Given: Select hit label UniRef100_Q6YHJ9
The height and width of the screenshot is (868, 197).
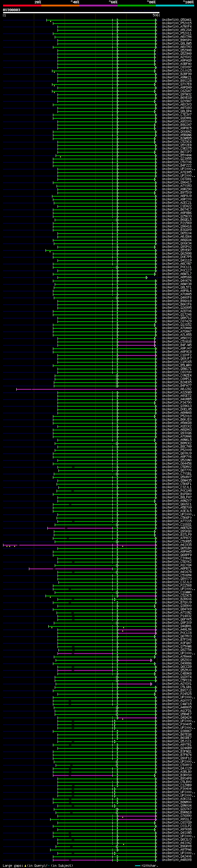Looking at the screenshot, I should tap(176, 454).
